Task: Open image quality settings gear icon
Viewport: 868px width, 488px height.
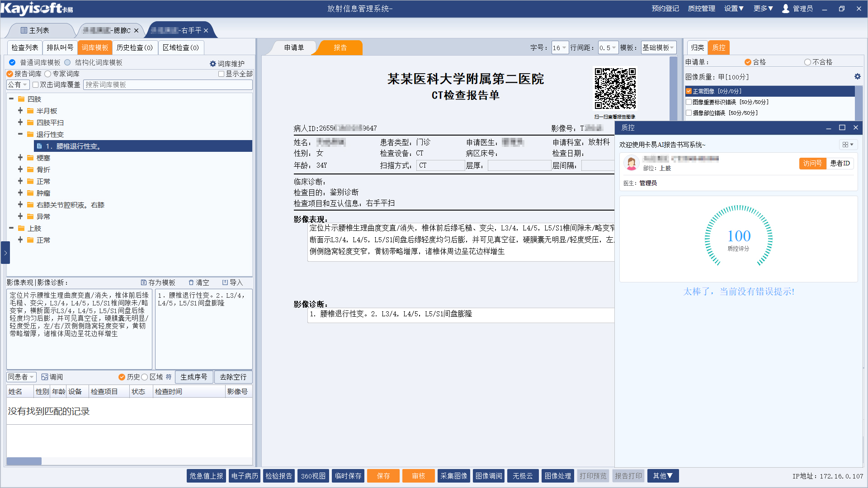Action: (x=857, y=76)
